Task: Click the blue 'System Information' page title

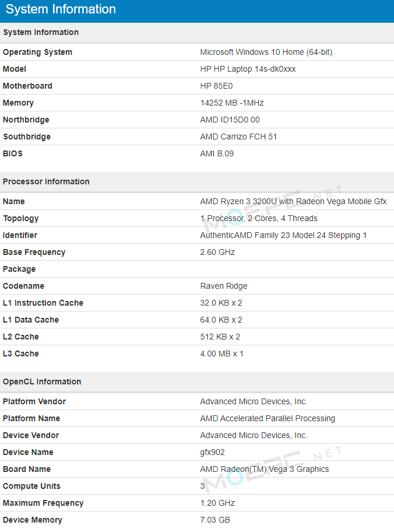Action: tap(61, 9)
